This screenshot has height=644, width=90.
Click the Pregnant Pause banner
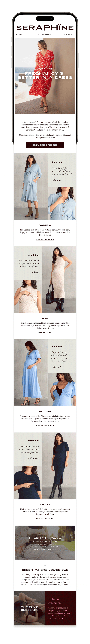pos(45,543)
